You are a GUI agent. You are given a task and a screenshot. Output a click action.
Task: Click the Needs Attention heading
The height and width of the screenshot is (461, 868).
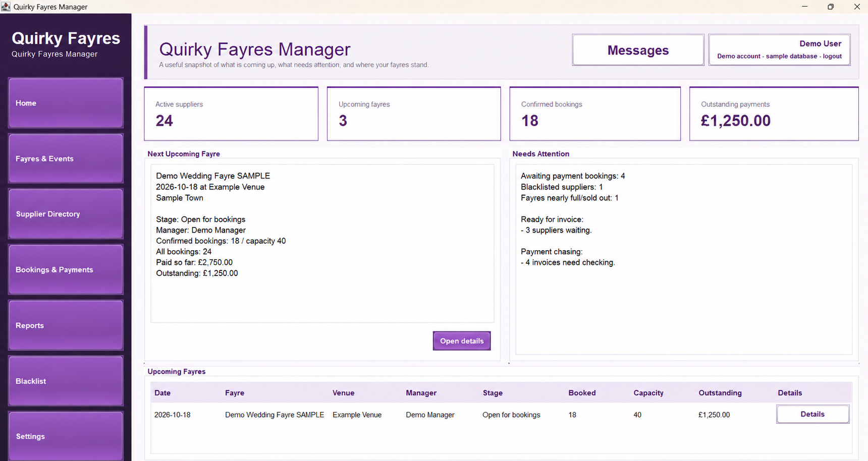click(x=540, y=154)
